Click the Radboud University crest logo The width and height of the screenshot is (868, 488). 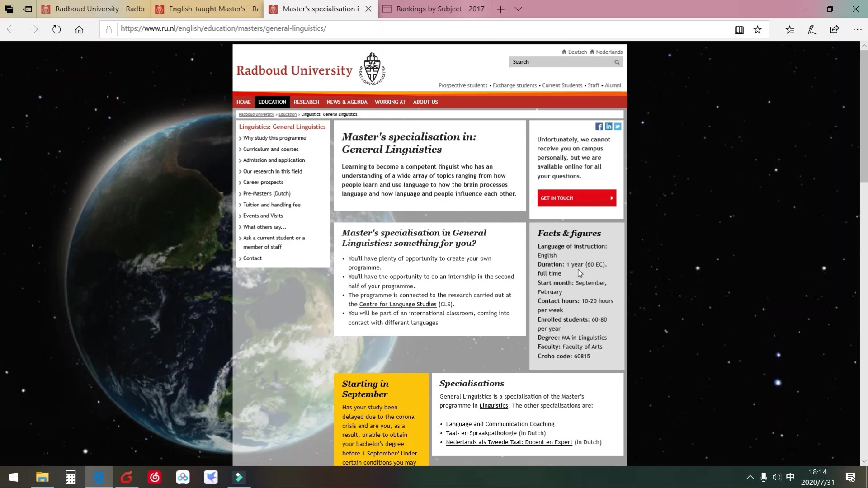tap(372, 69)
